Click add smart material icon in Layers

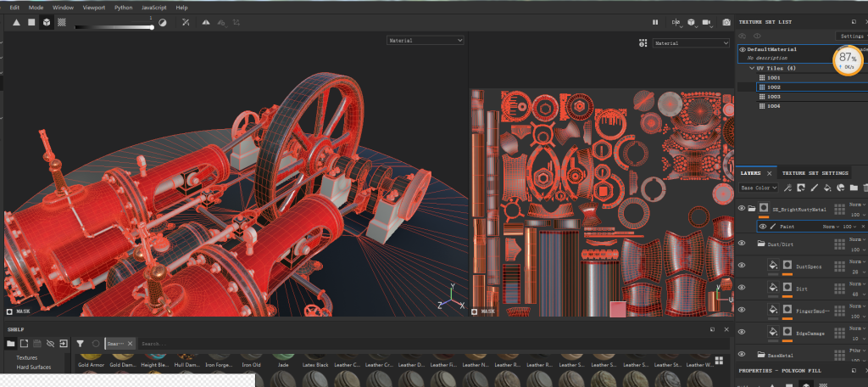click(840, 188)
